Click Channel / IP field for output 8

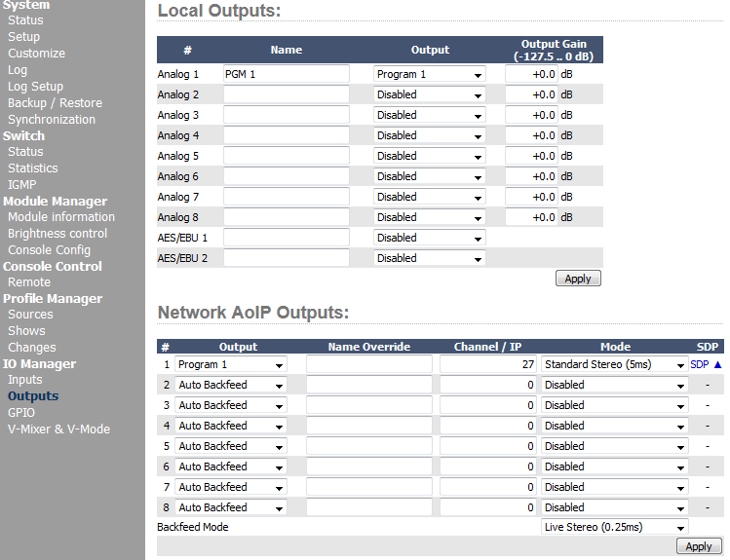(488, 507)
